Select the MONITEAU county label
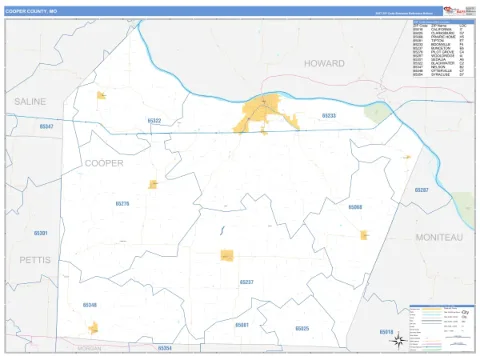This screenshot has height=360, width=480. pyautogui.click(x=439, y=237)
